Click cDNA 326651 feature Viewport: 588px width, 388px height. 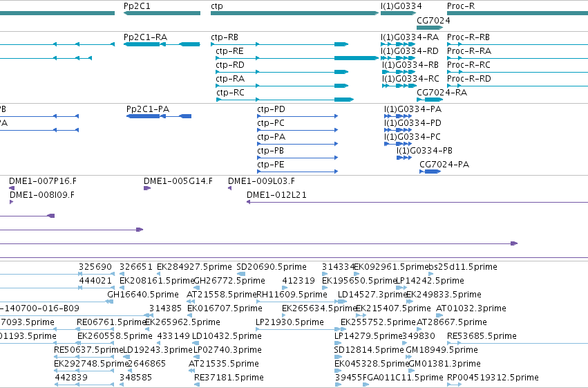(x=122, y=274)
